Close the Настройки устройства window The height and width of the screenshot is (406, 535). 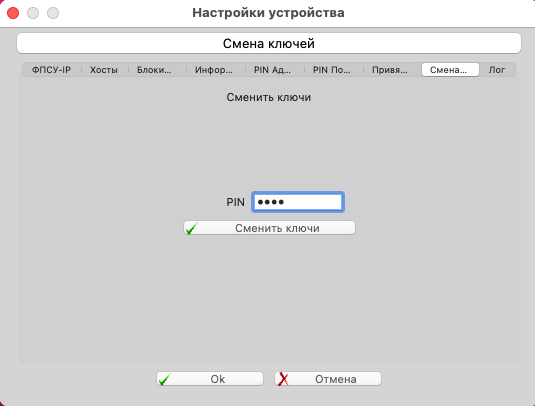13,13
